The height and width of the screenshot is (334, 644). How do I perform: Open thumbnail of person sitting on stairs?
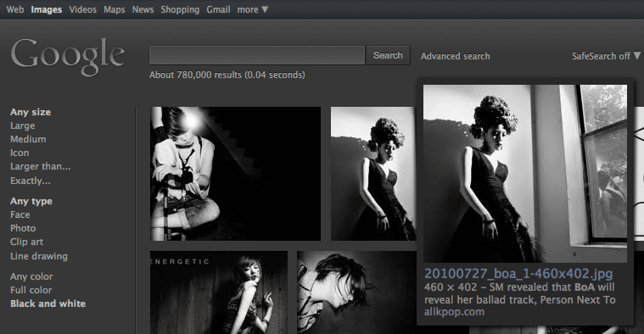(x=235, y=174)
